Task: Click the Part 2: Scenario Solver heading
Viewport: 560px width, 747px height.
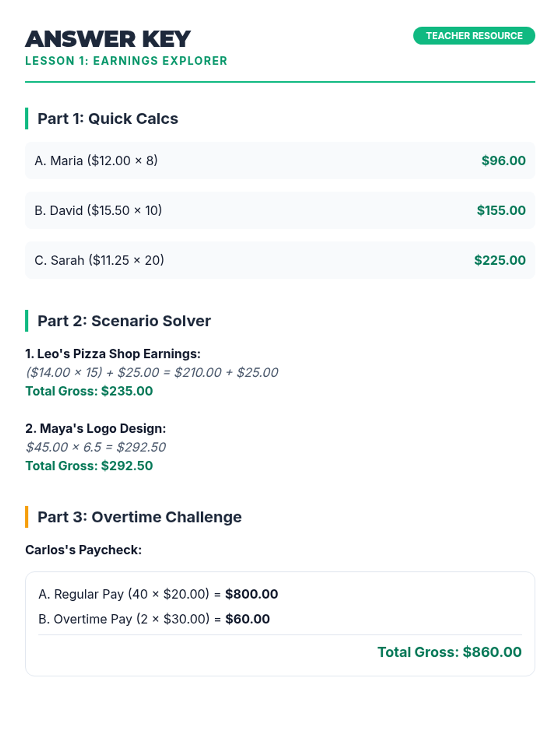Action: point(124,321)
